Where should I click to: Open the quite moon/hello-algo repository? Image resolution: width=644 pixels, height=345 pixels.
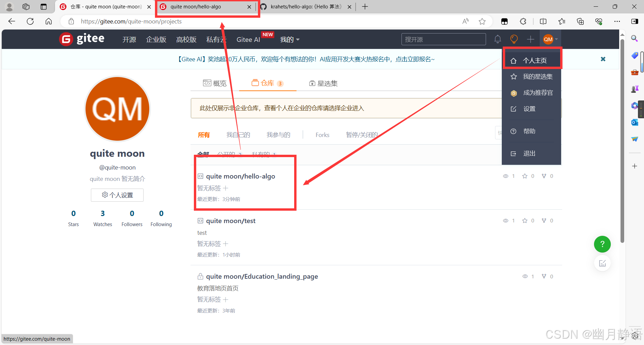pyautogui.click(x=240, y=176)
